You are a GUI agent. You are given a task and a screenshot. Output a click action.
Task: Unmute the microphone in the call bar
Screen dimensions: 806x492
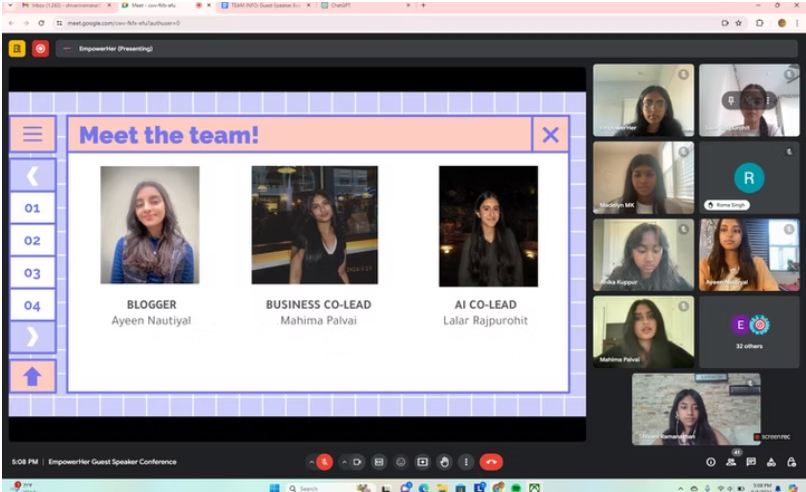[x=324, y=462]
